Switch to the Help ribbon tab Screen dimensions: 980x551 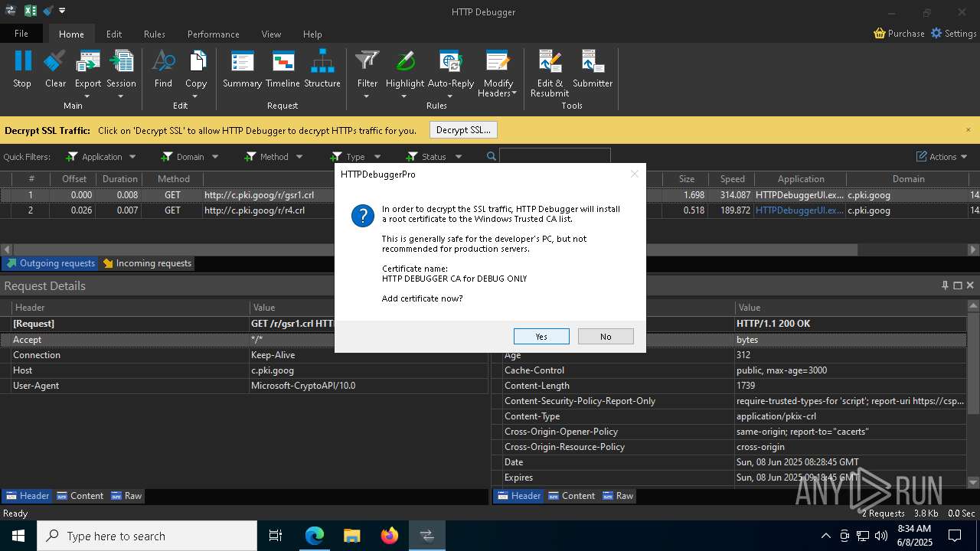pos(312,34)
